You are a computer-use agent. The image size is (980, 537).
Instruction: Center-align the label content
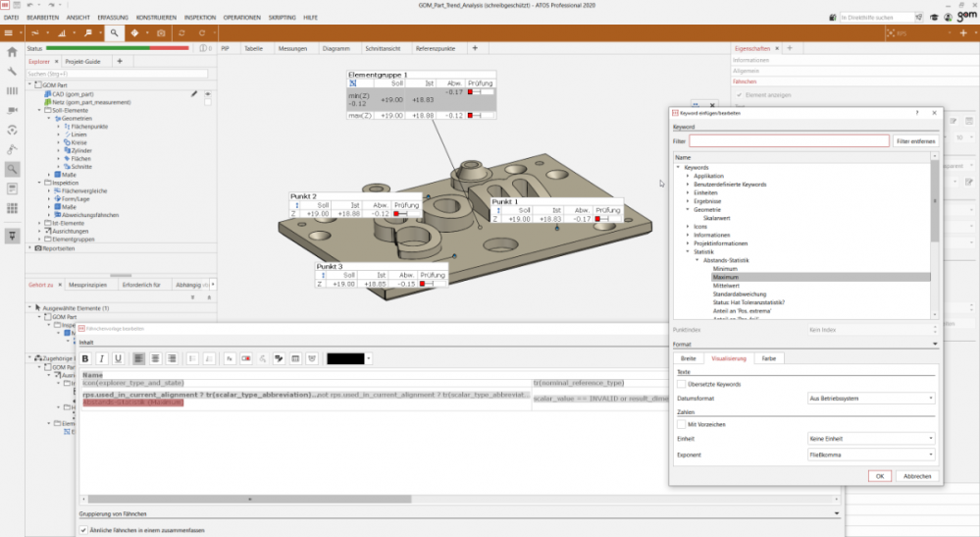155,358
